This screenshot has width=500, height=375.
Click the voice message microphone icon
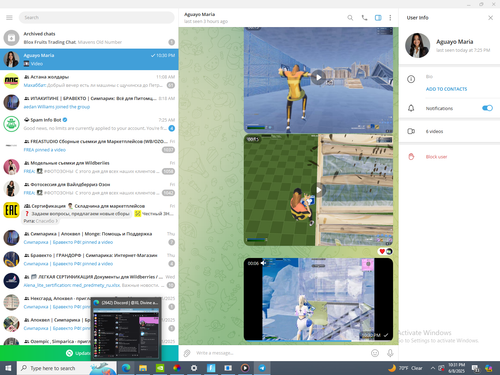click(390, 353)
